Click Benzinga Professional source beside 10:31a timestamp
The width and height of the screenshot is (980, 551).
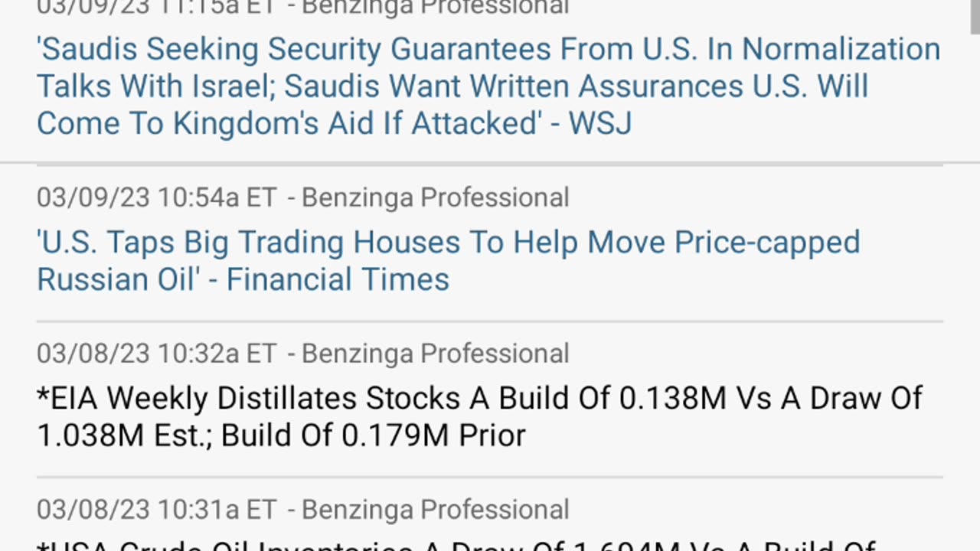435,510
